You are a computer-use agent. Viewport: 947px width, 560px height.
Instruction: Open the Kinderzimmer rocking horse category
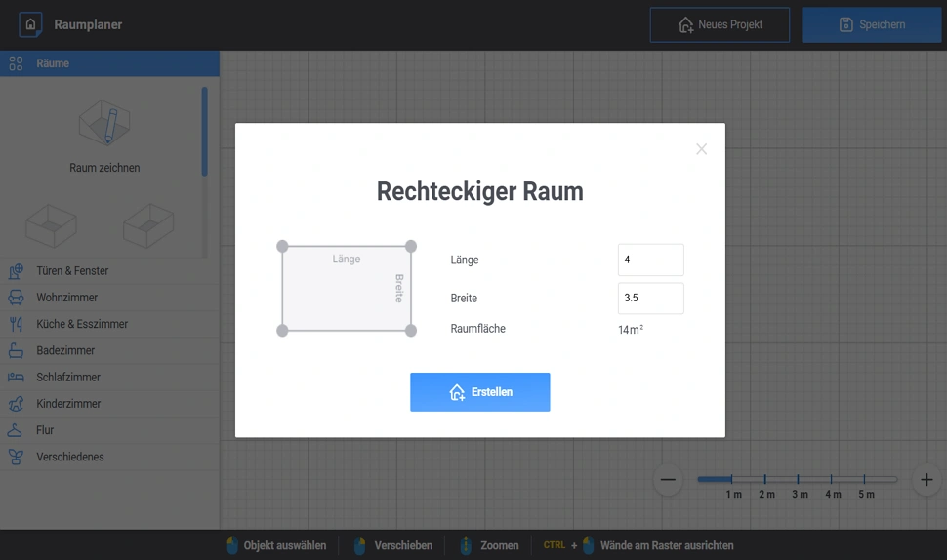coord(109,404)
